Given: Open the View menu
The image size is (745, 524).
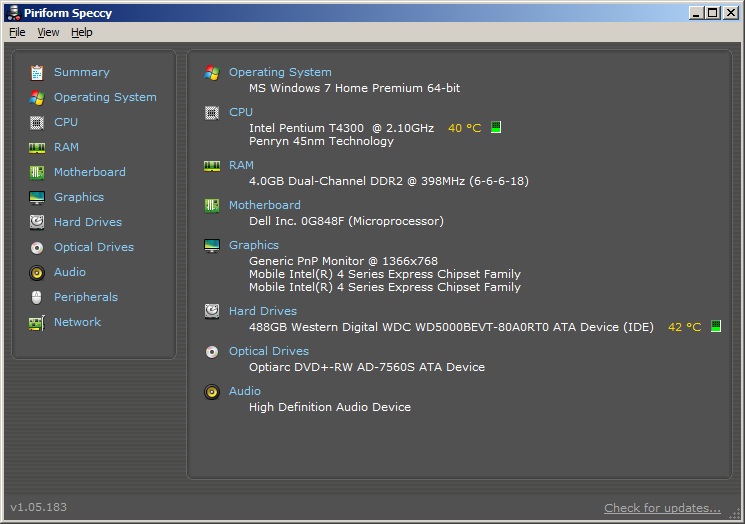Looking at the screenshot, I should tap(48, 32).
